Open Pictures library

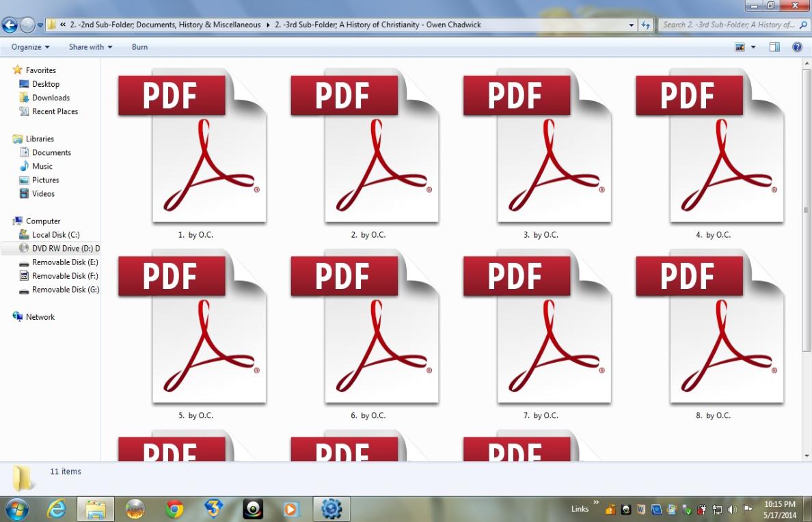[x=40, y=180]
